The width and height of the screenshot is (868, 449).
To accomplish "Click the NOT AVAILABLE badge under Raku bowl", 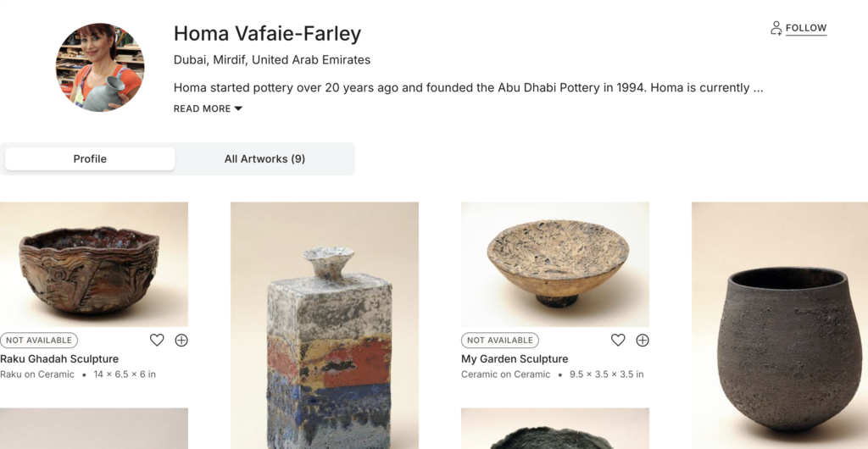I will pyautogui.click(x=39, y=341).
